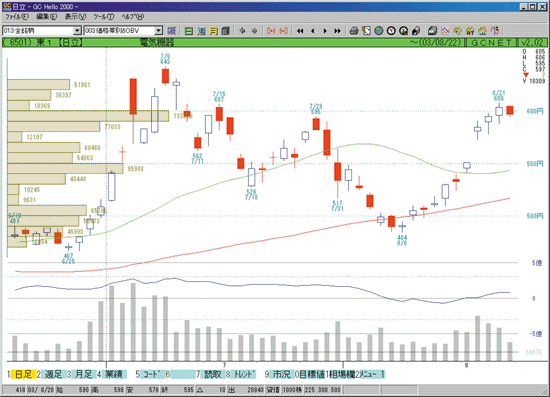This screenshot has height=397, width=550.
Task: Open the ツール(T) menu
Action: coord(104,17)
